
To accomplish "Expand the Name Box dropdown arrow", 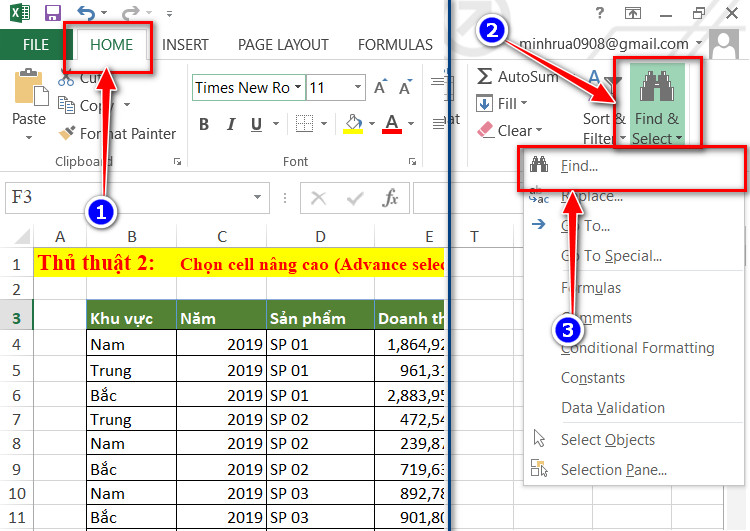I will click(x=257, y=197).
